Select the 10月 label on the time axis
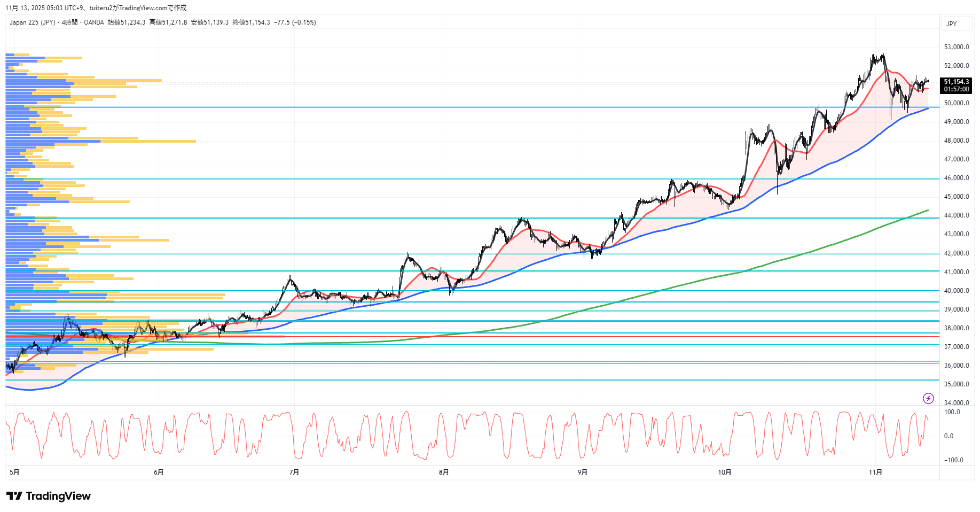Screen dimensions: 980x512 click(x=725, y=472)
